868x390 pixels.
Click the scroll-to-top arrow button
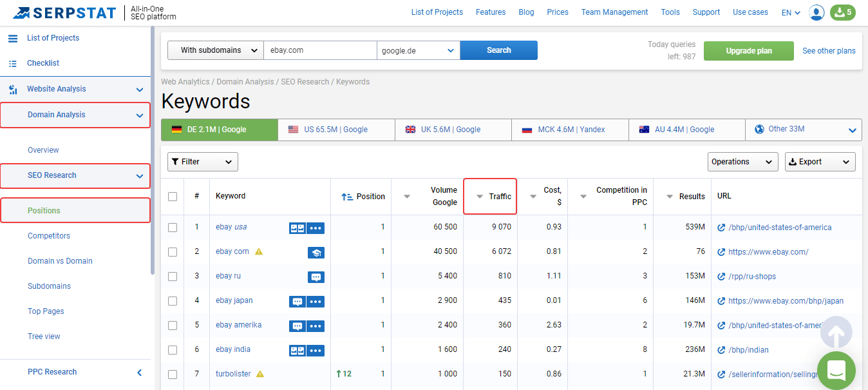pyautogui.click(x=836, y=333)
